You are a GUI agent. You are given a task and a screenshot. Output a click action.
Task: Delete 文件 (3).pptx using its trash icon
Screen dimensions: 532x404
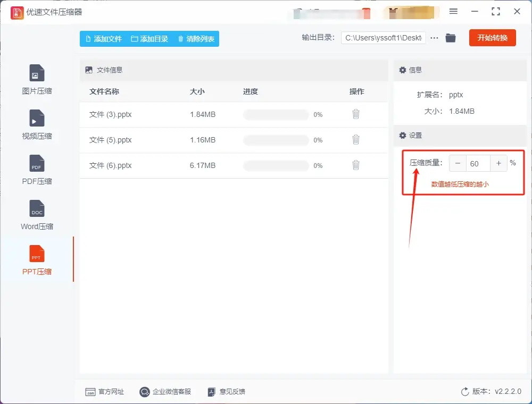pyautogui.click(x=355, y=114)
